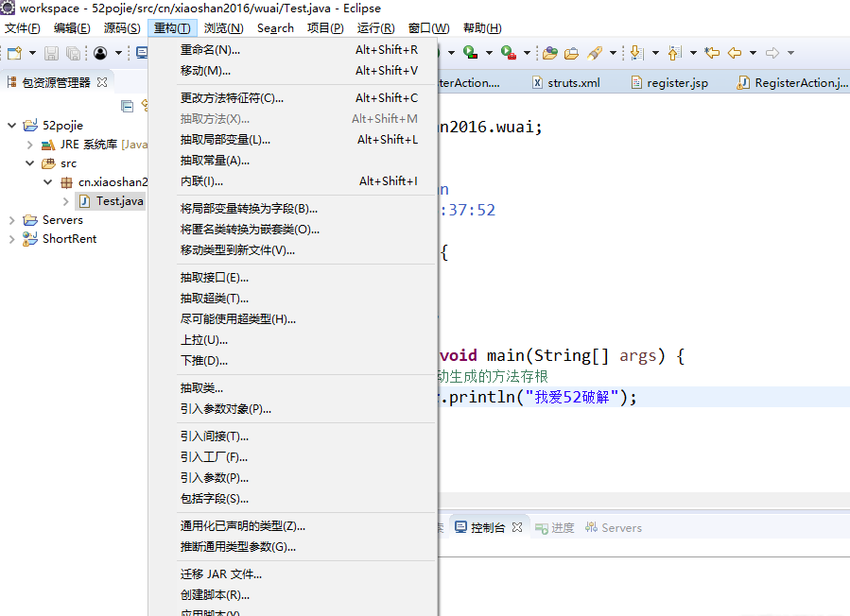Viewport: 850px width, 616px height.
Task: Open Search using the flashlight toolbar icon
Action: [x=595, y=54]
